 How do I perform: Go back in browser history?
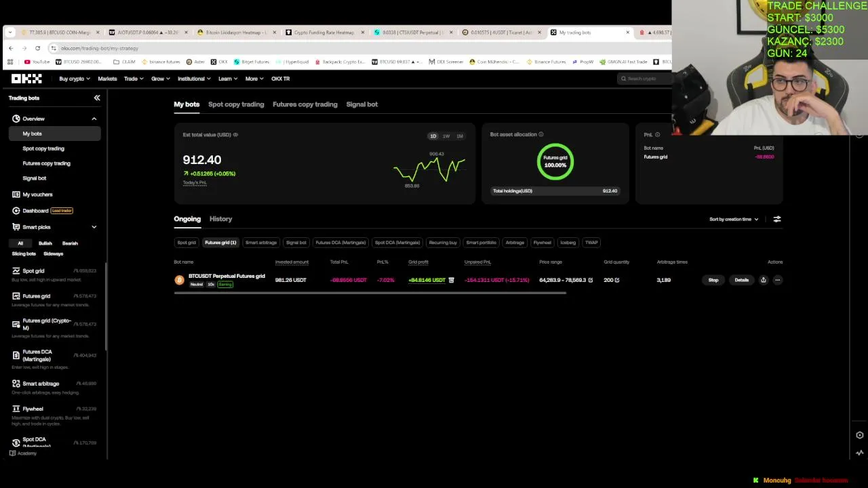pyautogui.click(x=11, y=48)
